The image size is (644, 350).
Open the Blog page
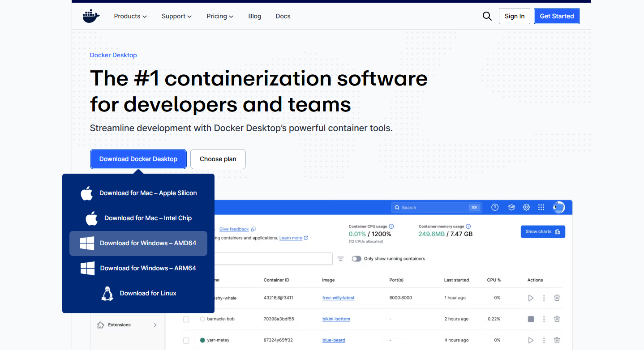(x=255, y=16)
